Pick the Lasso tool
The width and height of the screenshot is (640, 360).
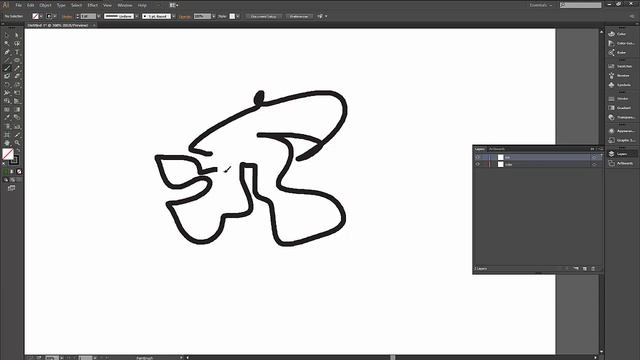(x=17, y=43)
